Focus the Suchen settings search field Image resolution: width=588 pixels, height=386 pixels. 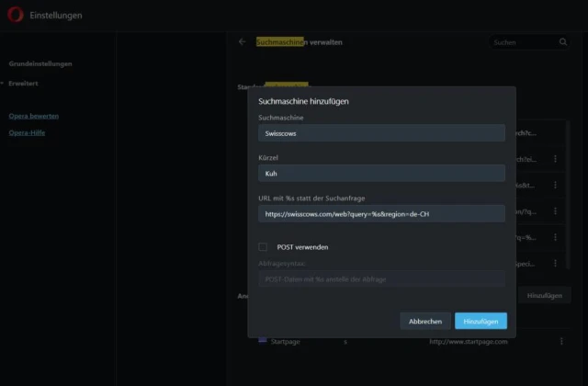click(522, 42)
